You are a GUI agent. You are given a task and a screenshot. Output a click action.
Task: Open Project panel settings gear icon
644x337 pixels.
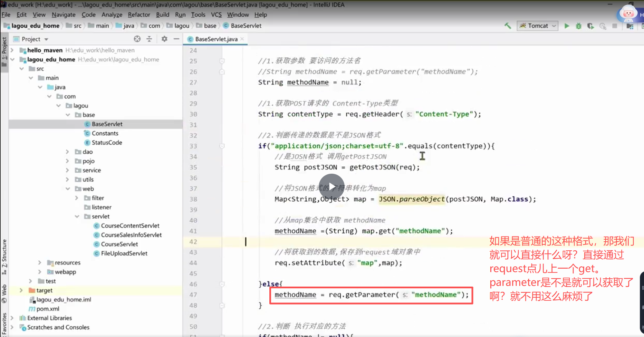click(164, 39)
